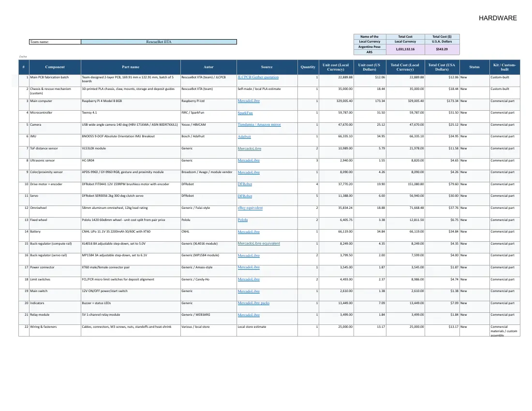This screenshot has width=532, height=411.
Task: Open the JLCPCB Gerber quotation link
Action: tap(258, 77)
